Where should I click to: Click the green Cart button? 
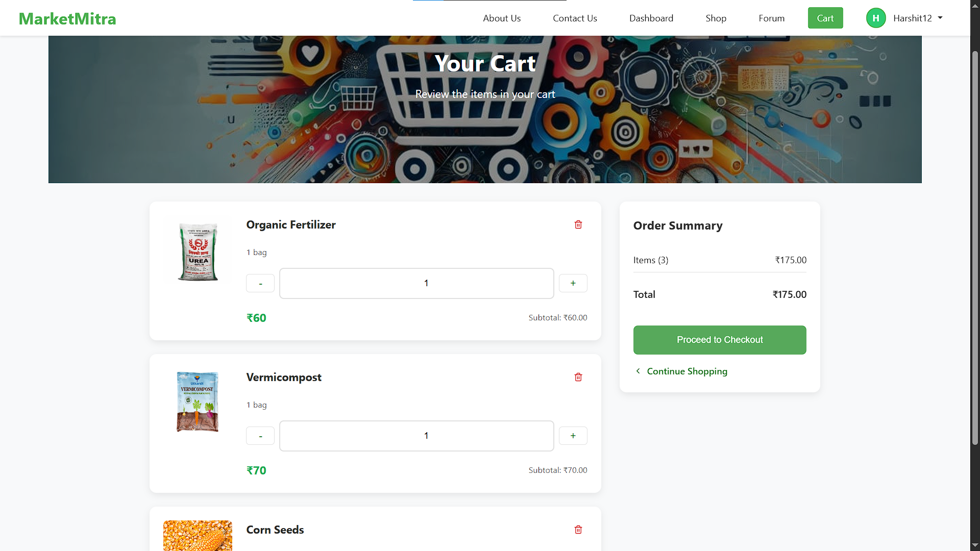pyautogui.click(x=825, y=18)
